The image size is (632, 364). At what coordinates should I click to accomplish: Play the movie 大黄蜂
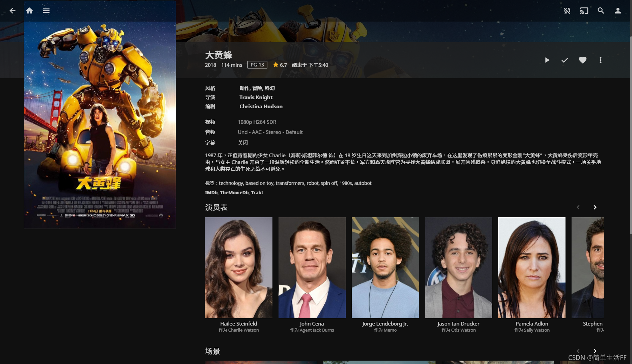coord(547,60)
